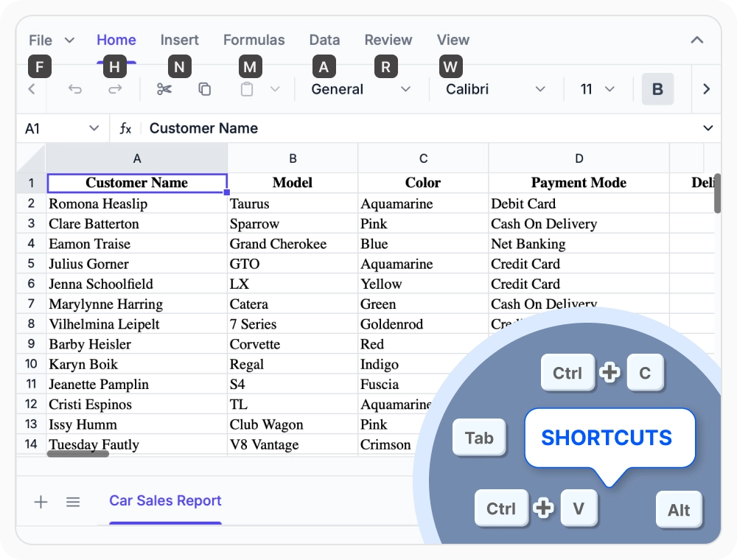
Task: Click the insert function fx icon
Action: coord(125,128)
